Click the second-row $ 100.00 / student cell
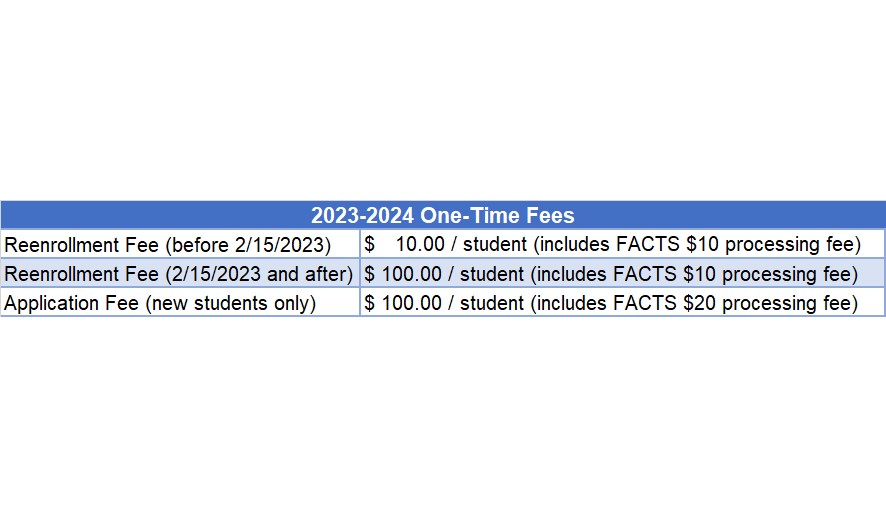The image size is (886, 516). [x=622, y=274]
